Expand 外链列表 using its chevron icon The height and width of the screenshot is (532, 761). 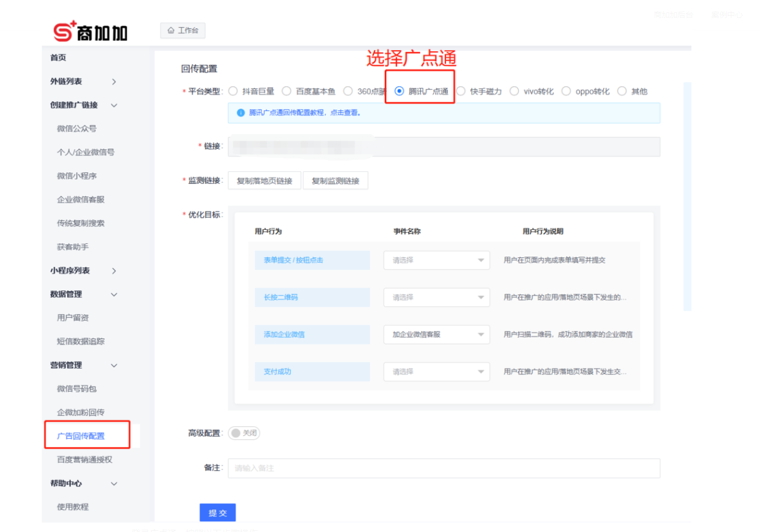114,82
